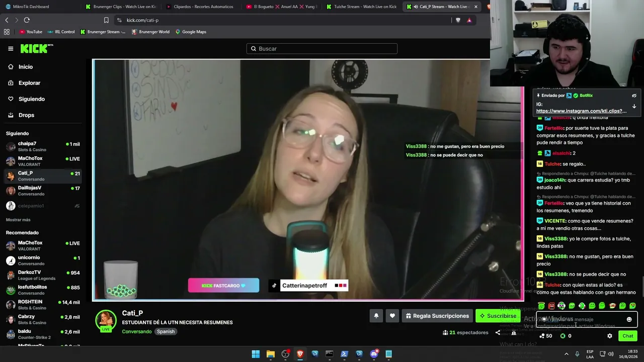The image size is (644, 362).
Task: Share the stream using the share icon
Action: coord(498,332)
